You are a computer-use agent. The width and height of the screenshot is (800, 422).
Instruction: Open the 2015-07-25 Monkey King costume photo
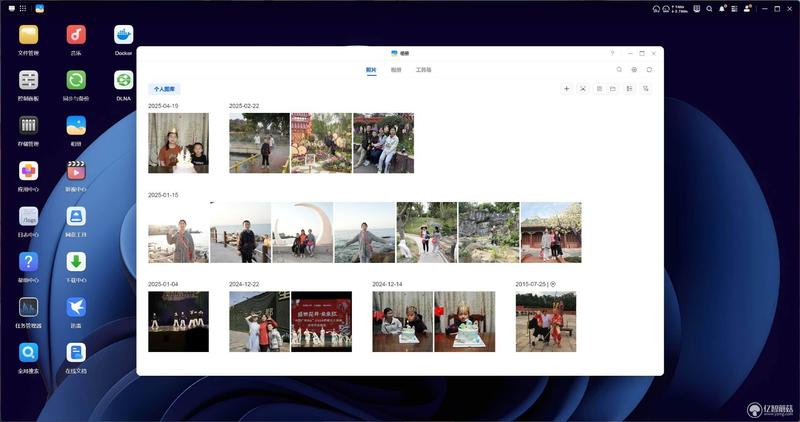(546, 321)
